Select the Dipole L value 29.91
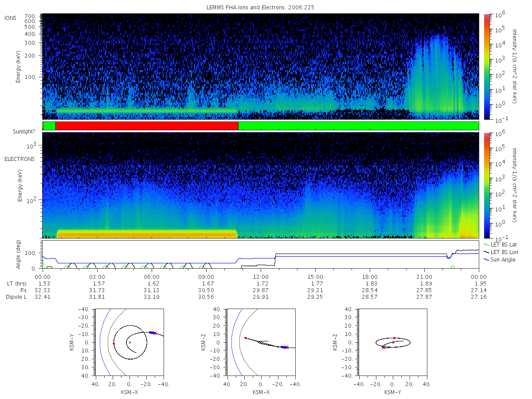The image size is (532, 399). pyautogui.click(x=261, y=297)
